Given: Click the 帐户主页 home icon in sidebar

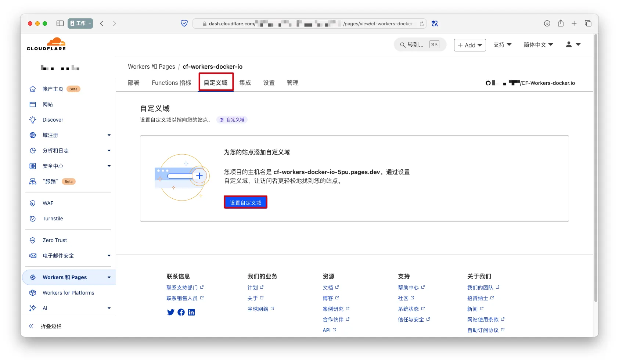Looking at the screenshot, I should (33, 89).
